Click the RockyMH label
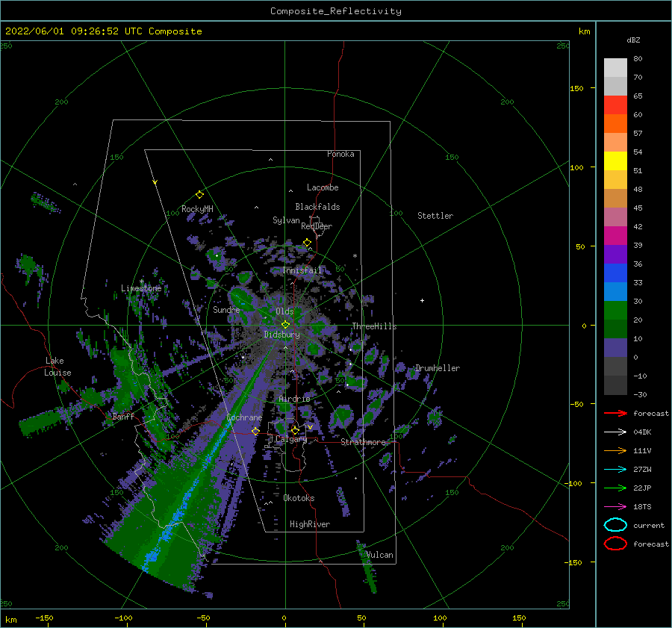The height and width of the screenshot is (628, 672). [197, 209]
